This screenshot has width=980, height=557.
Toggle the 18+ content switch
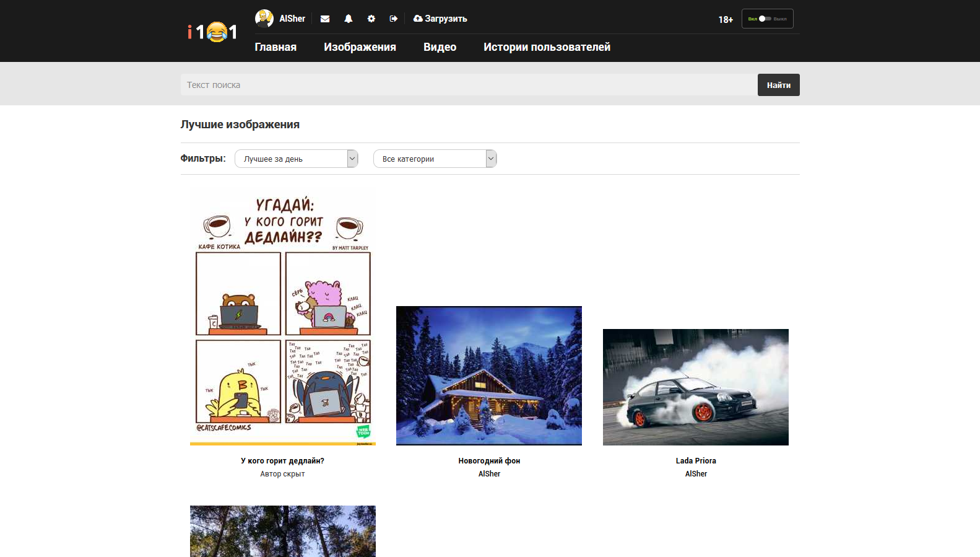765,19
